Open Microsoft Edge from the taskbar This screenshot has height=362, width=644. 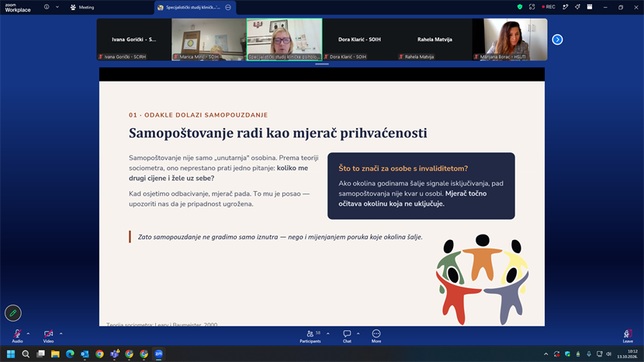[x=71, y=353]
